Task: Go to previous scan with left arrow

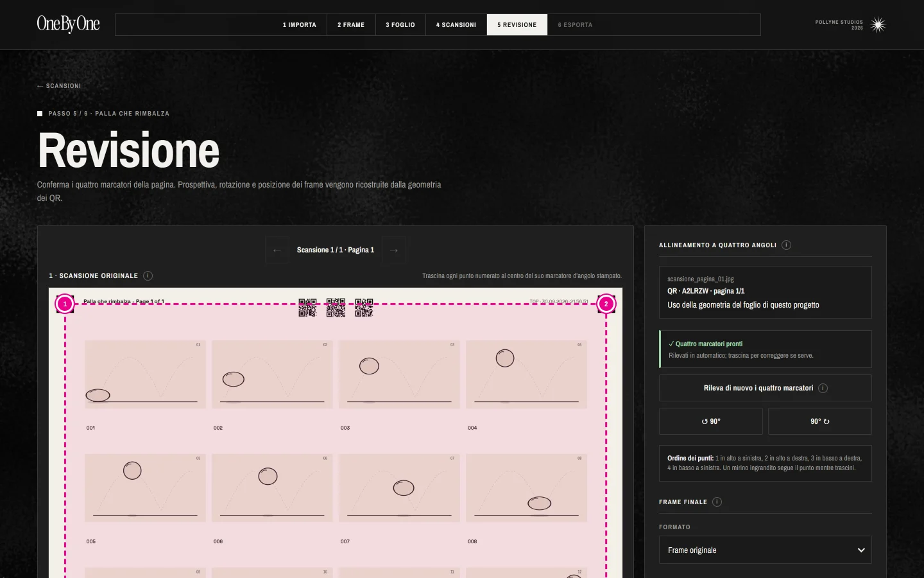Action: (x=277, y=250)
